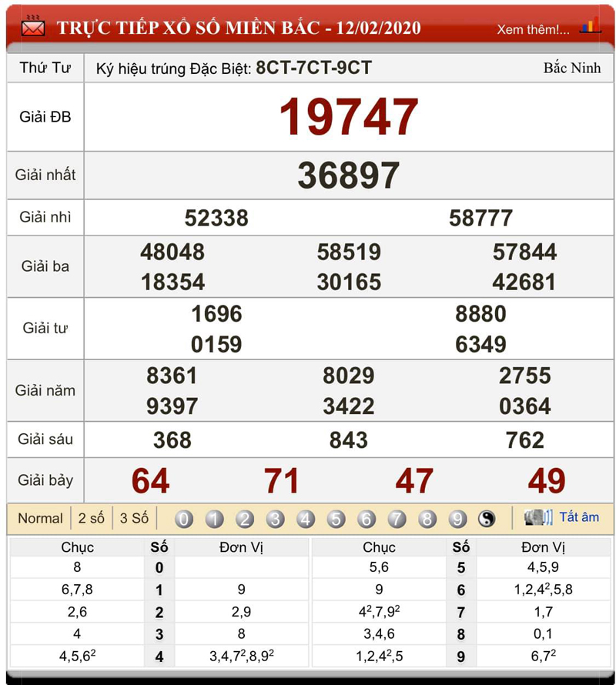Viewport: 616px width, 685px height.
Task: Select the digit 1 filter ball
Action: point(215,519)
